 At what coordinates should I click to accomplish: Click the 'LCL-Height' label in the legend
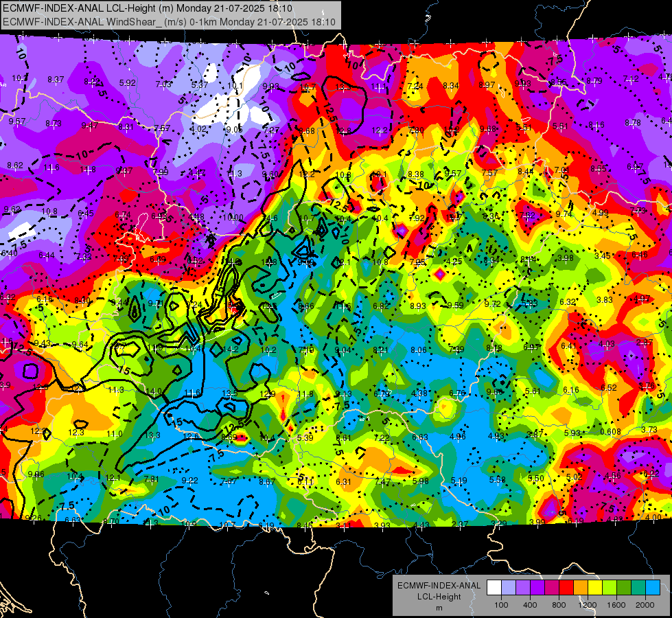(439, 597)
